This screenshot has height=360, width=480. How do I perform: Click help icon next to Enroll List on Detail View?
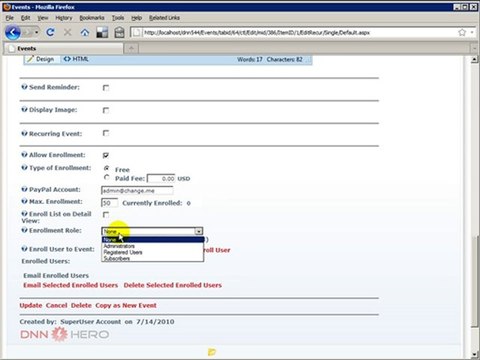tap(24, 214)
